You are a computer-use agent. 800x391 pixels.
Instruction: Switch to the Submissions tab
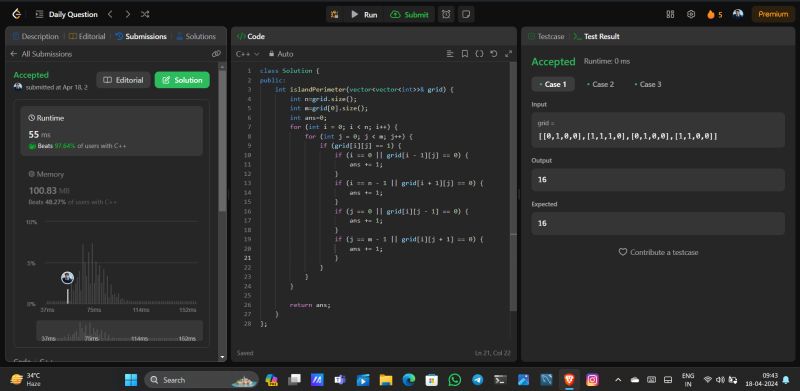[x=141, y=36]
